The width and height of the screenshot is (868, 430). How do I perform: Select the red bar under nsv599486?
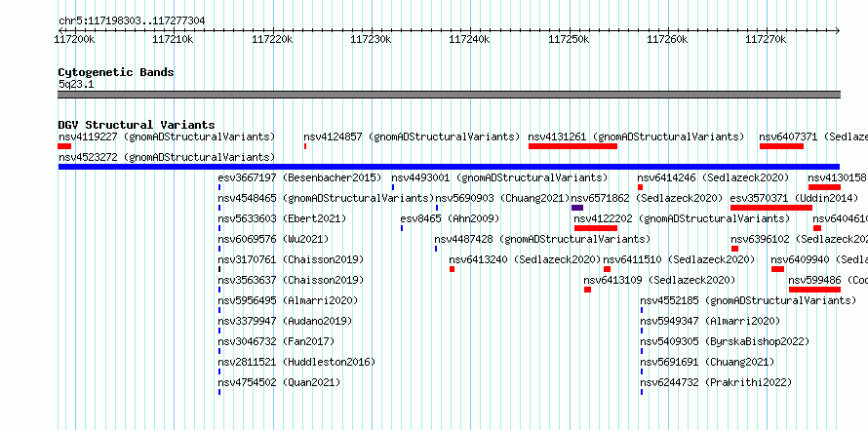(x=815, y=290)
